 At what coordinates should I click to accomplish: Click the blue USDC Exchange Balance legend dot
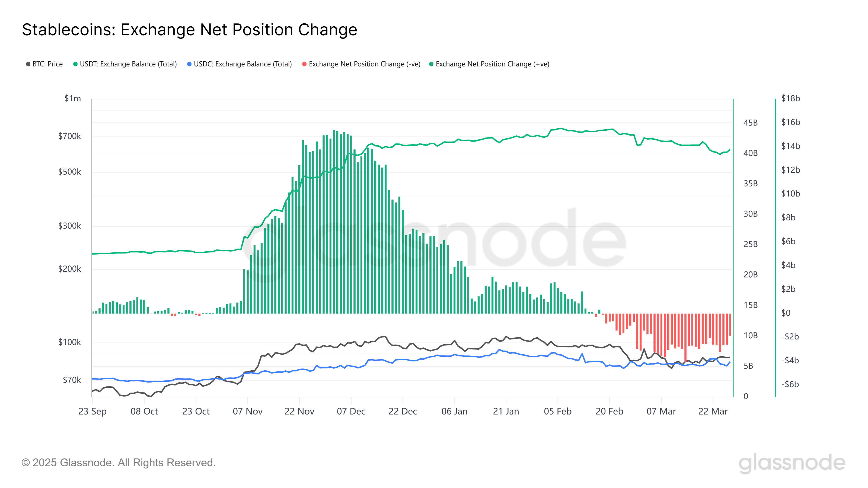pyautogui.click(x=189, y=64)
